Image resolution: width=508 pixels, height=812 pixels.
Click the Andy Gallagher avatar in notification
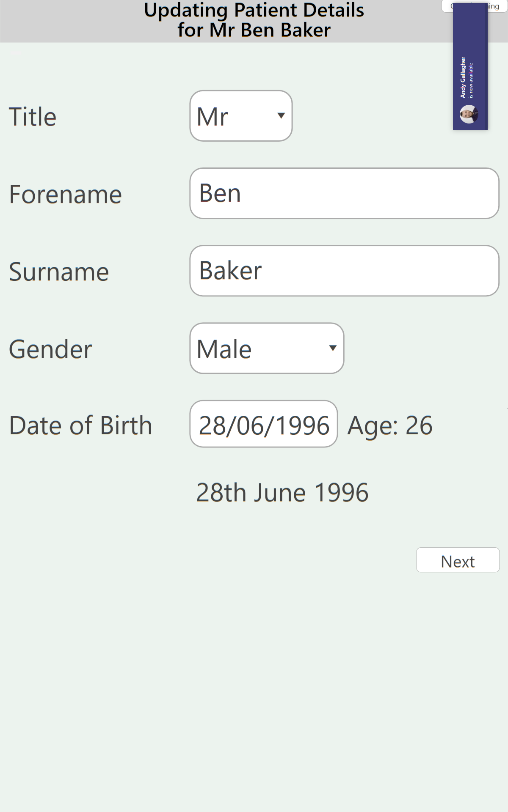[x=469, y=114]
